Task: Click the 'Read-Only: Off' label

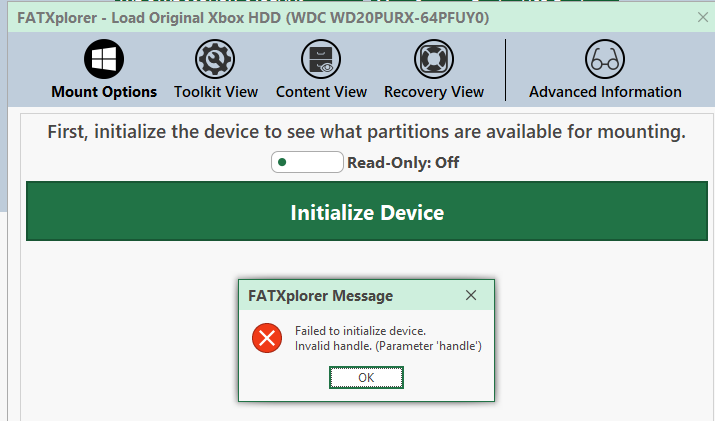Action: 403,162
